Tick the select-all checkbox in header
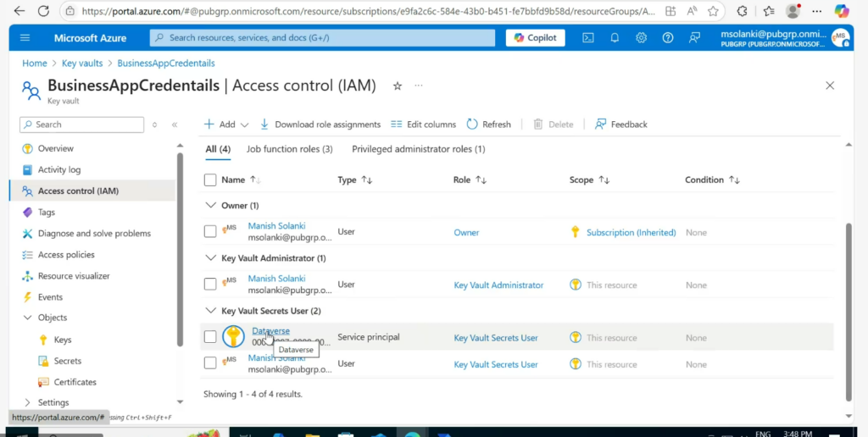868x437 pixels. pos(210,180)
